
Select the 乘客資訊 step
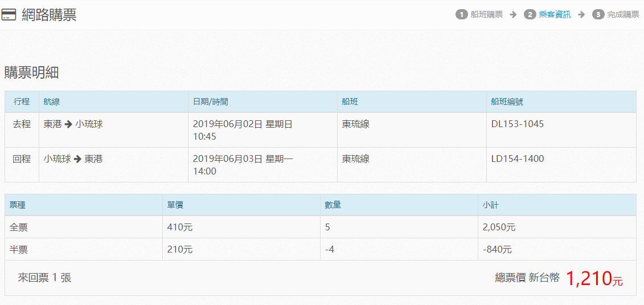[555, 15]
